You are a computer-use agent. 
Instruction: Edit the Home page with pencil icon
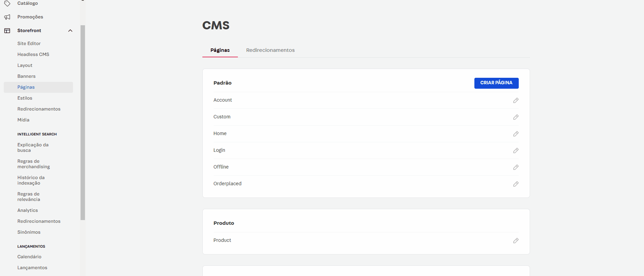pyautogui.click(x=516, y=134)
